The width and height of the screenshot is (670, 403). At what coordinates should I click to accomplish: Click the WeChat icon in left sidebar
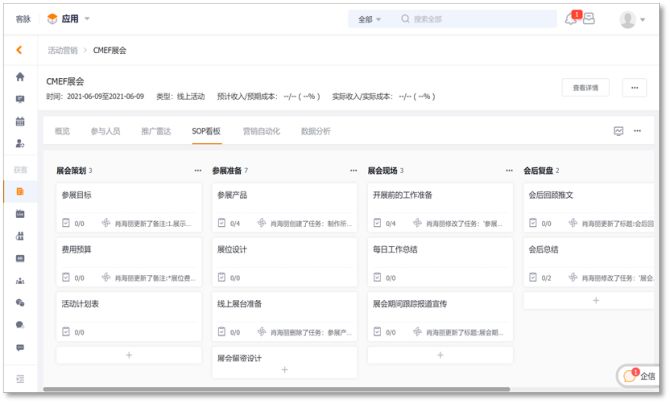(x=20, y=302)
